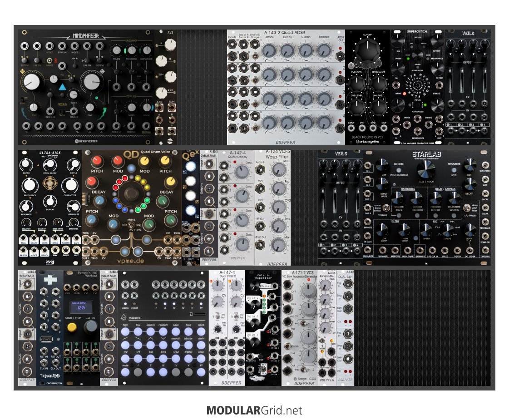Click the IN L jack on Starlab
509x420 pixels.
click(367, 166)
